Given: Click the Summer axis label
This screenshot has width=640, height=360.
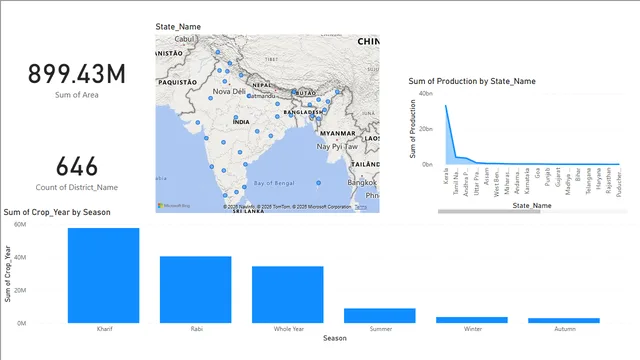Looking at the screenshot, I should click(381, 329).
